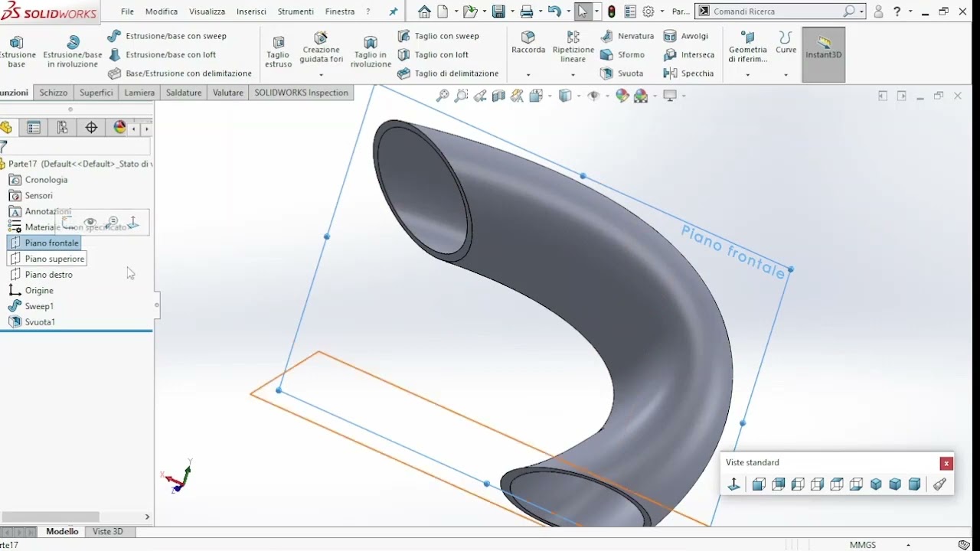Screen dimensions: 980x551
Task: Click the View Settings monitor icon
Action: (670, 96)
